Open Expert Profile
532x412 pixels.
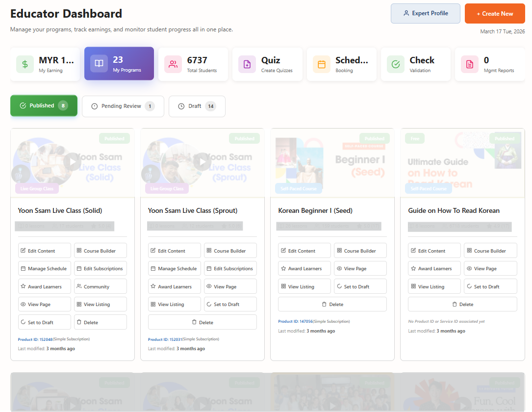425,13
